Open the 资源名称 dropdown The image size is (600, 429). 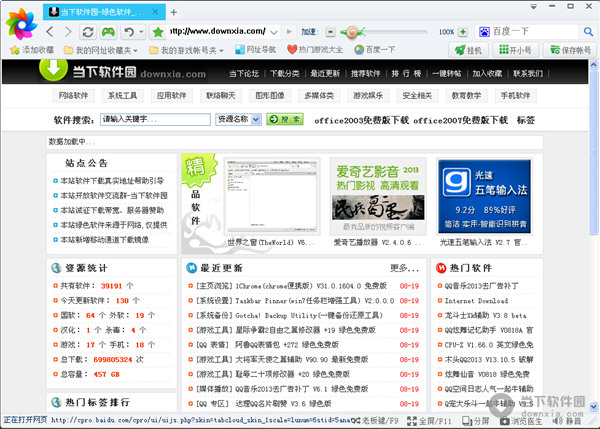238,119
